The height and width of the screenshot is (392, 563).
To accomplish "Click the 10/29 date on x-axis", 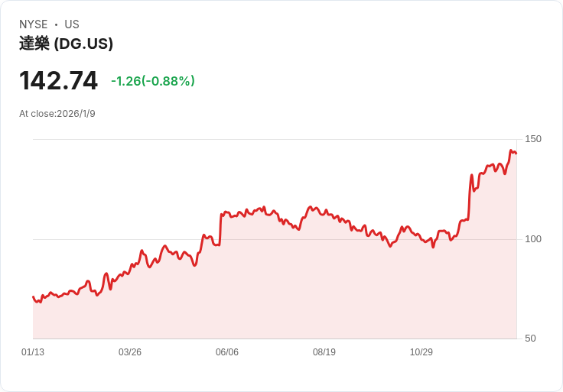I will point(421,352).
